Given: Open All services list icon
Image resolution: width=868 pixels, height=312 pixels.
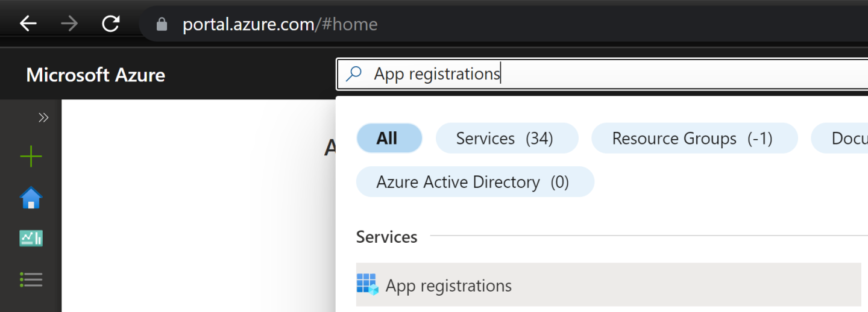Looking at the screenshot, I should (31, 279).
